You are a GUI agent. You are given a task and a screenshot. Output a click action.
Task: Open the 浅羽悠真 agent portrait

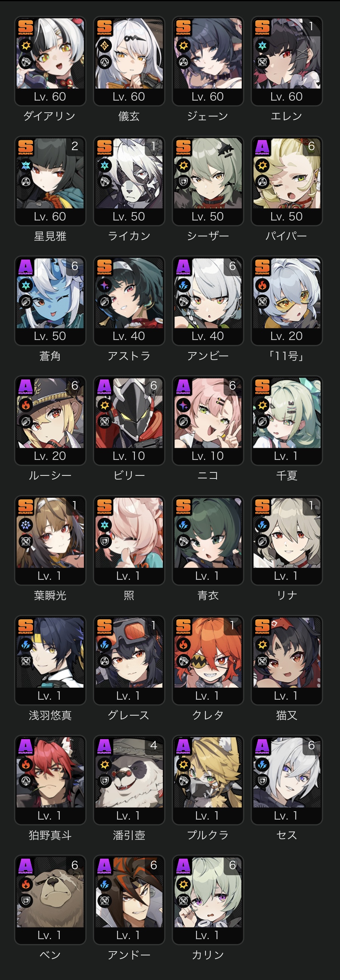click(50, 652)
